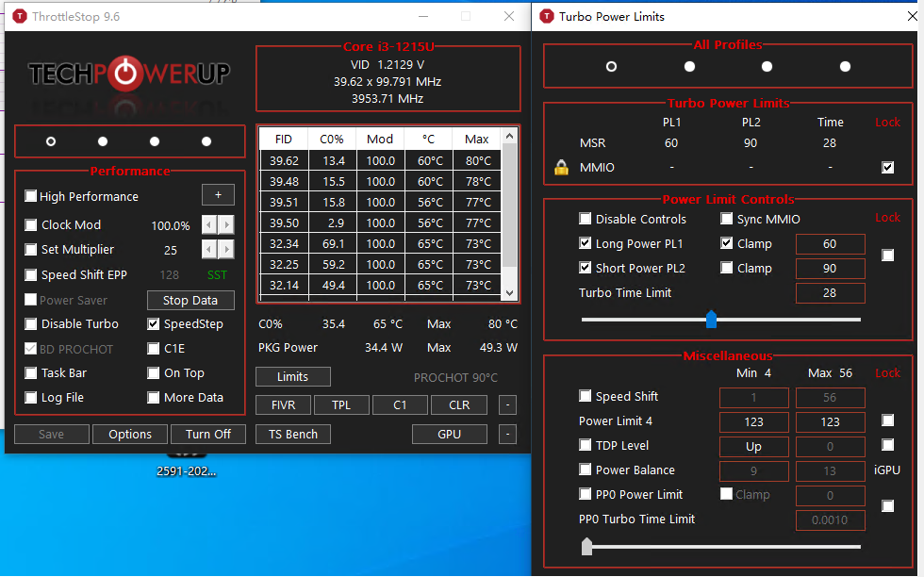Click the Turbo Power Limits window icon
Image resolution: width=924 pixels, height=577 pixels.
[x=546, y=16]
